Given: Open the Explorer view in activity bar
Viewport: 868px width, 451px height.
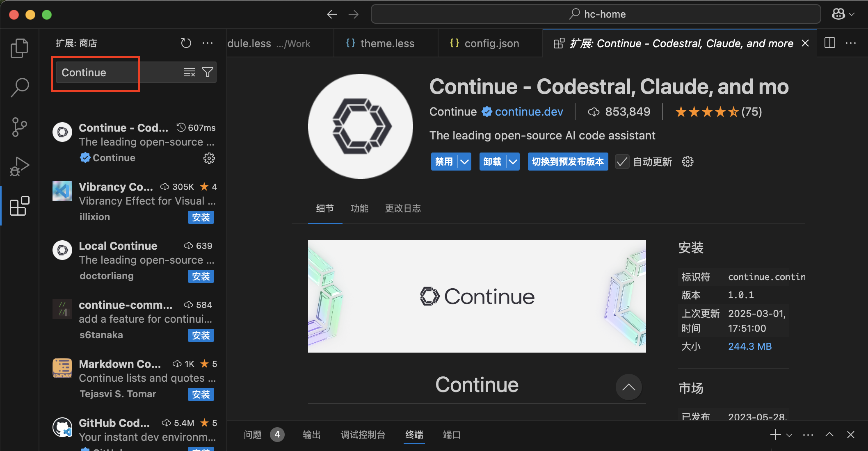Looking at the screenshot, I should coord(19,48).
